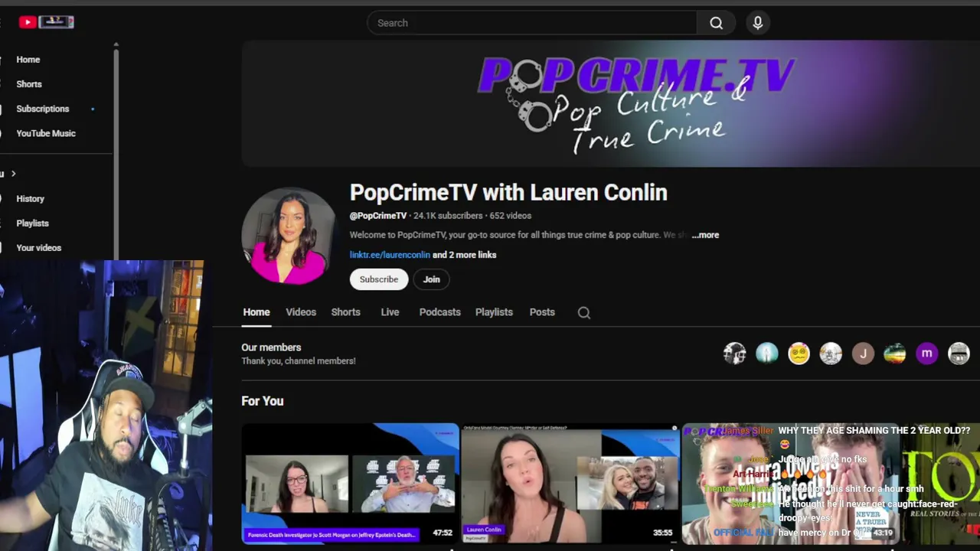Click 'PopCrimeTV with Lauren Conlin' channel title
Image resolution: width=980 pixels, height=551 pixels.
(x=508, y=192)
